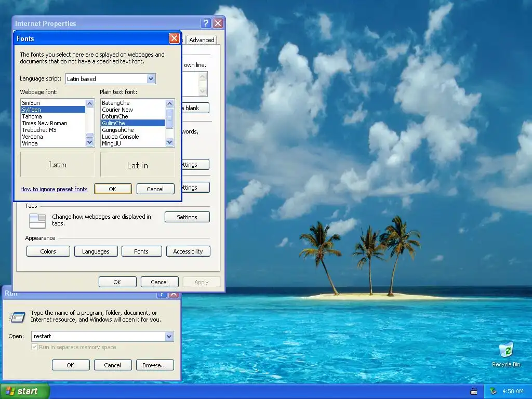Select BatangChe plain text font
The image size is (532, 399).
pos(133,103)
